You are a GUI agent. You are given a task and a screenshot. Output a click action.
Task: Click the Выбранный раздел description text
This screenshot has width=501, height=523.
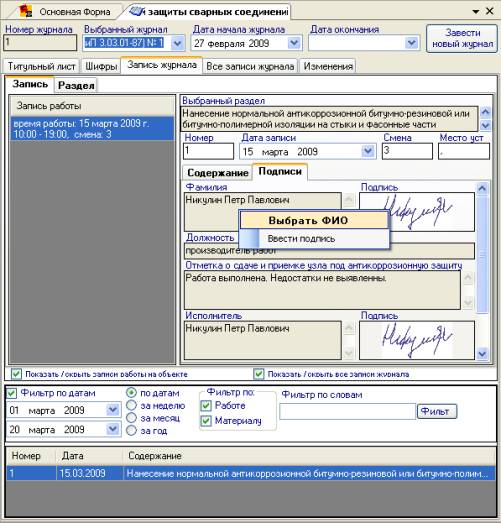[x=329, y=119]
